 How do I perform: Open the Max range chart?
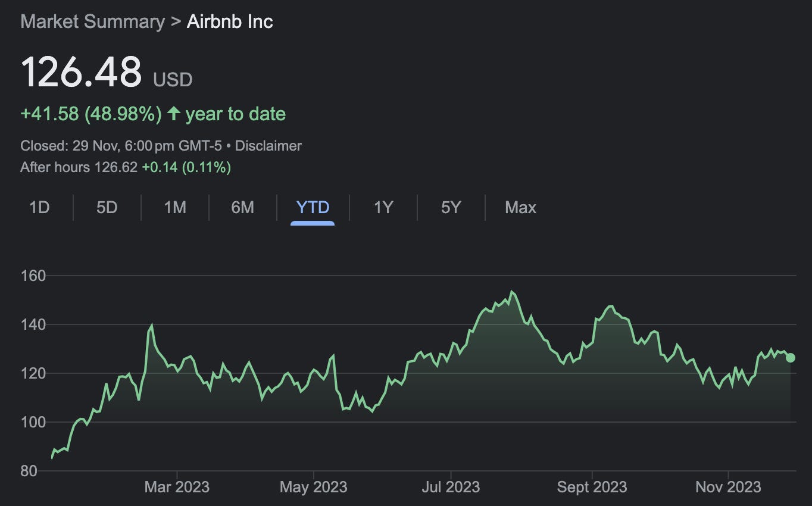pyautogui.click(x=520, y=207)
